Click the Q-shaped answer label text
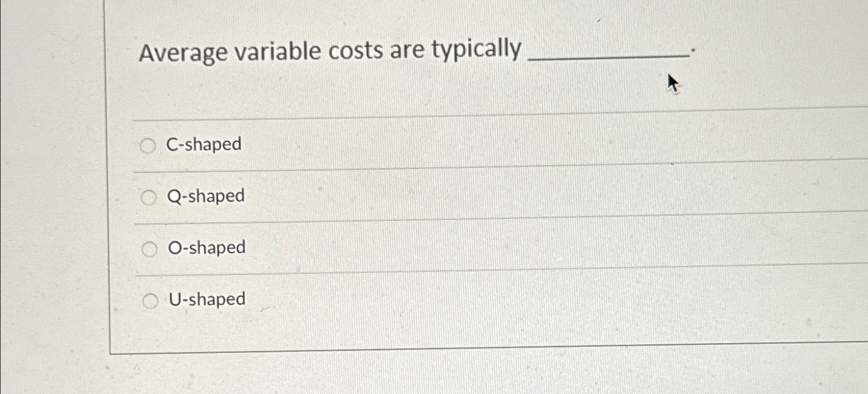 click(205, 196)
